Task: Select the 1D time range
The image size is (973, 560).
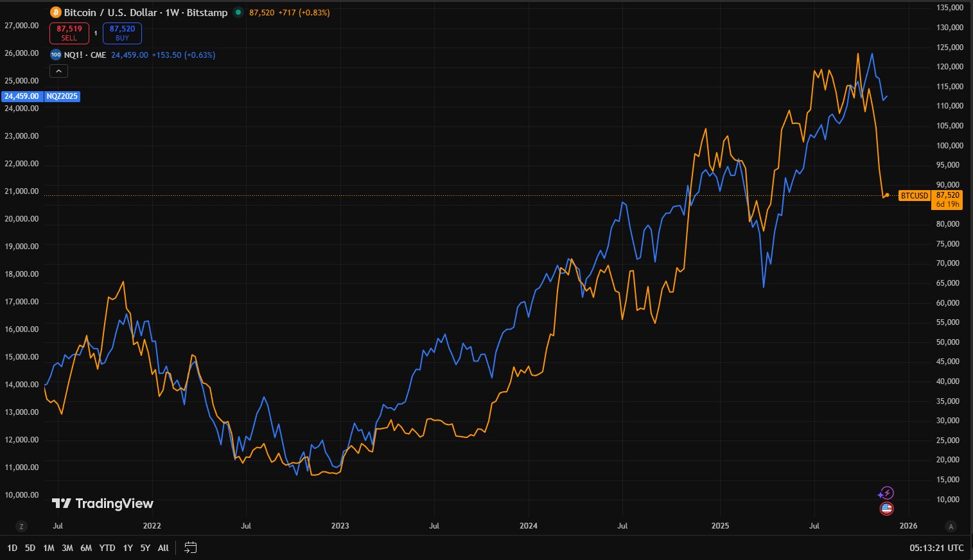Action: [12, 548]
